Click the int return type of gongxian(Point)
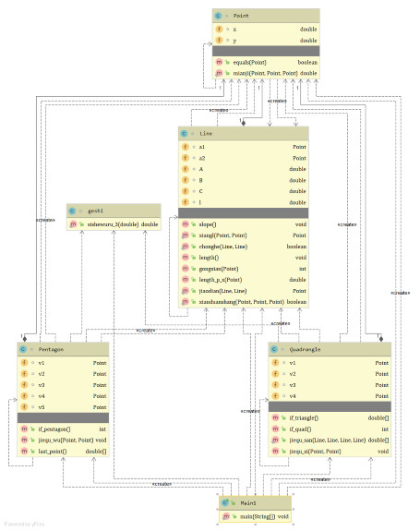The height and width of the screenshot is (531, 420). (303, 269)
